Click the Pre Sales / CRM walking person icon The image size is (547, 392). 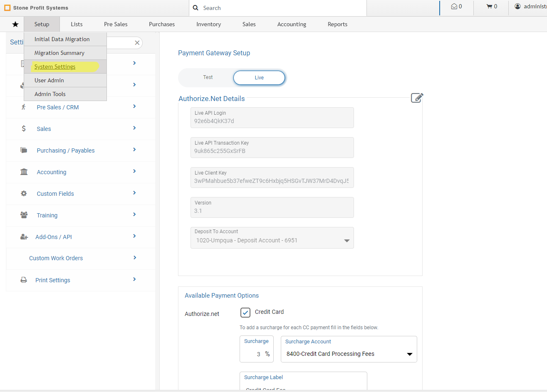(x=24, y=107)
